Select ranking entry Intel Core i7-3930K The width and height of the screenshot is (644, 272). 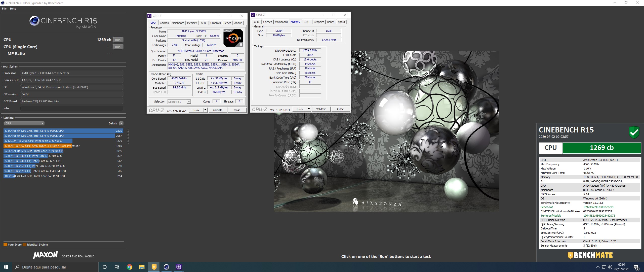[x=63, y=151]
